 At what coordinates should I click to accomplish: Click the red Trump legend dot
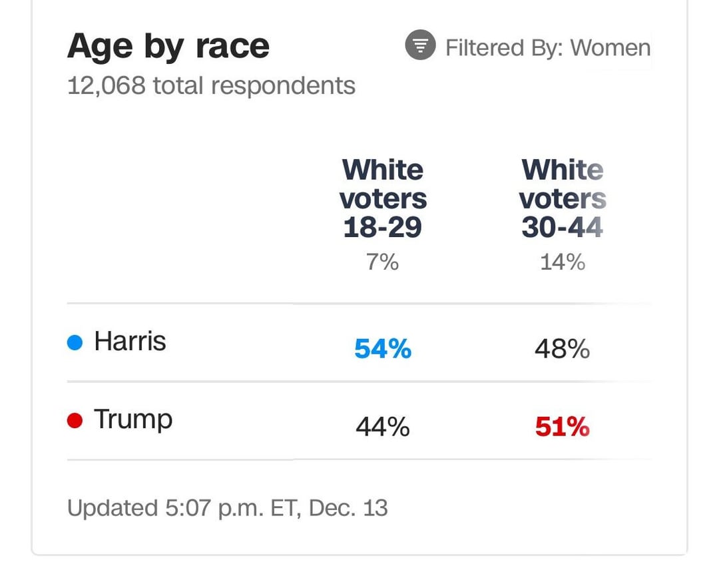[x=75, y=420]
